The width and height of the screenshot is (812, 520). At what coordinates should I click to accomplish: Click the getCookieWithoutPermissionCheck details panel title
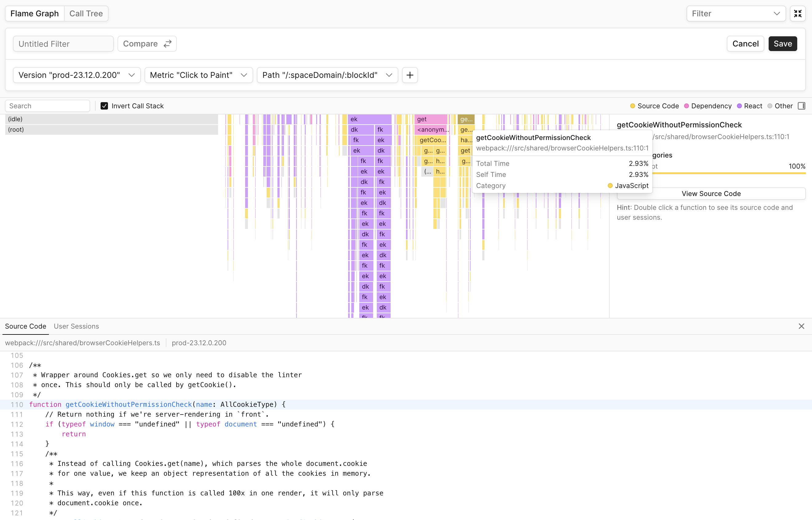pos(679,125)
